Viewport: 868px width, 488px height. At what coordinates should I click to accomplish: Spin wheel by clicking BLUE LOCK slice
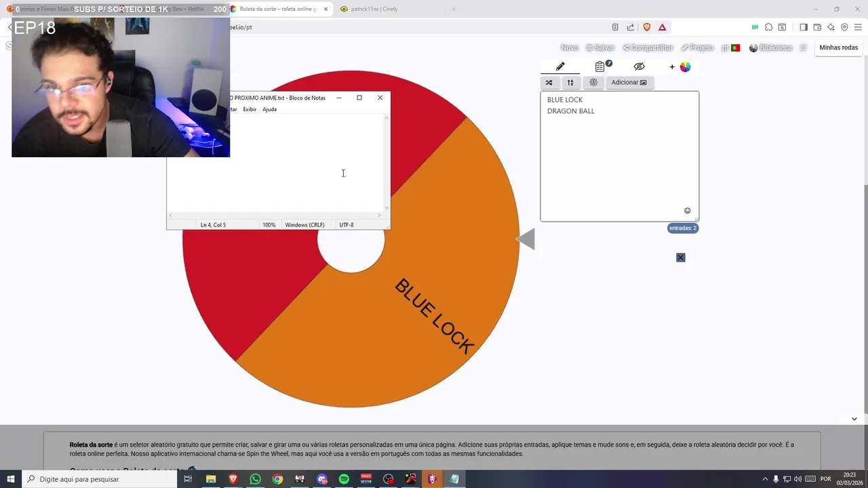coord(434,316)
